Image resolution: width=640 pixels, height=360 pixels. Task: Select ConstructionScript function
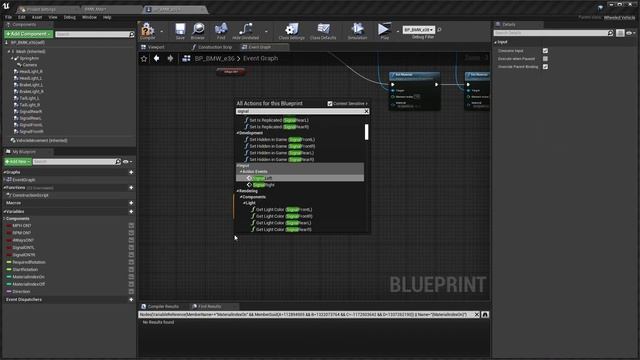(x=29, y=195)
